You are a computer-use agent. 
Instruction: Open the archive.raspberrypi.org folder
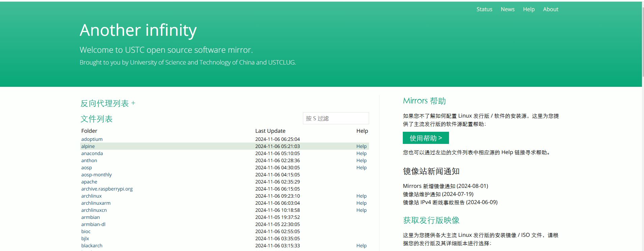[107, 189]
